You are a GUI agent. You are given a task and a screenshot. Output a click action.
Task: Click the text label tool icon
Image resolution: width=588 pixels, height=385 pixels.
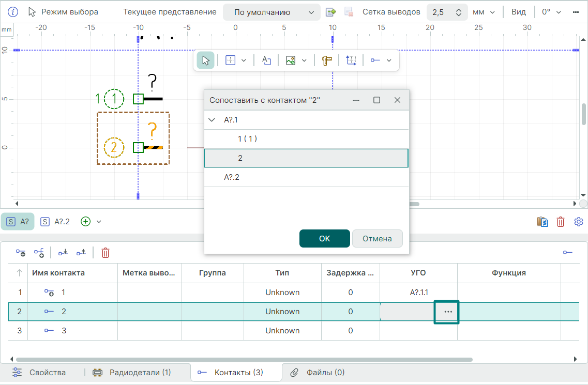266,60
